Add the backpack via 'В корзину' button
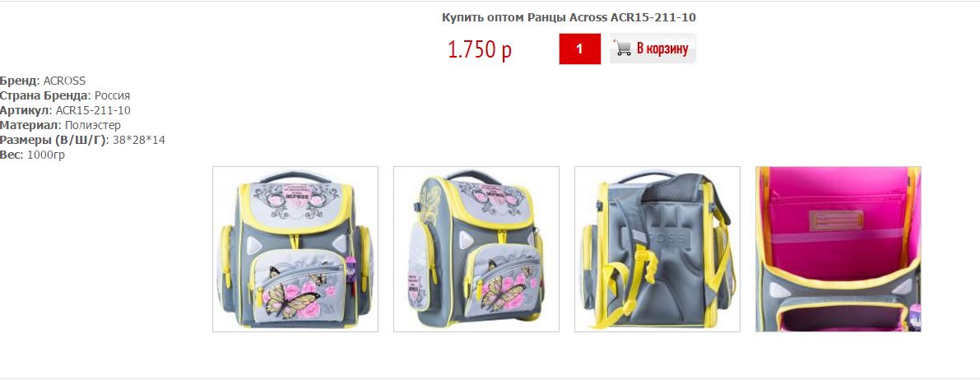Viewport: 980px width, 380px height. click(x=653, y=49)
